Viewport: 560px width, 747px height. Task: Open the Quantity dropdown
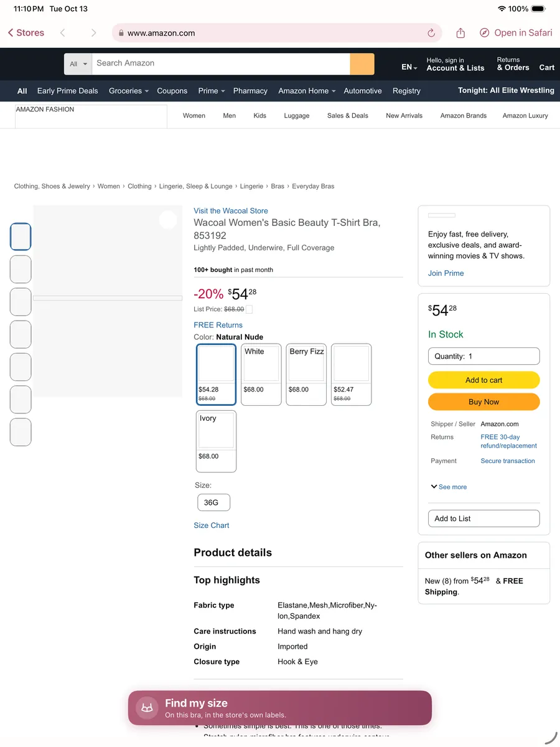click(x=484, y=356)
